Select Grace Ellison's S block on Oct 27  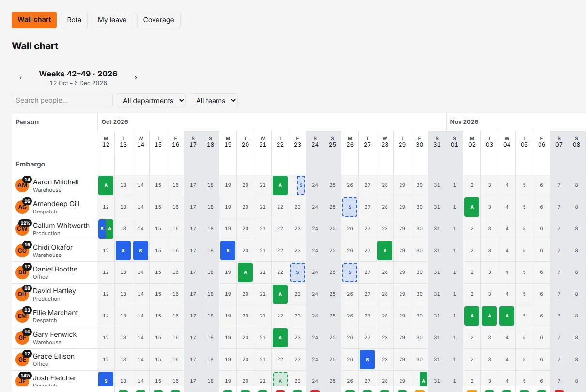click(368, 360)
